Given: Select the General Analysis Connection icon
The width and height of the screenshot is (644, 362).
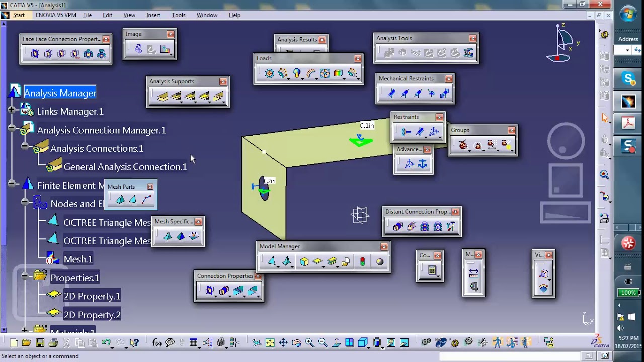Looking at the screenshot, I should click(x=163, y=96).
